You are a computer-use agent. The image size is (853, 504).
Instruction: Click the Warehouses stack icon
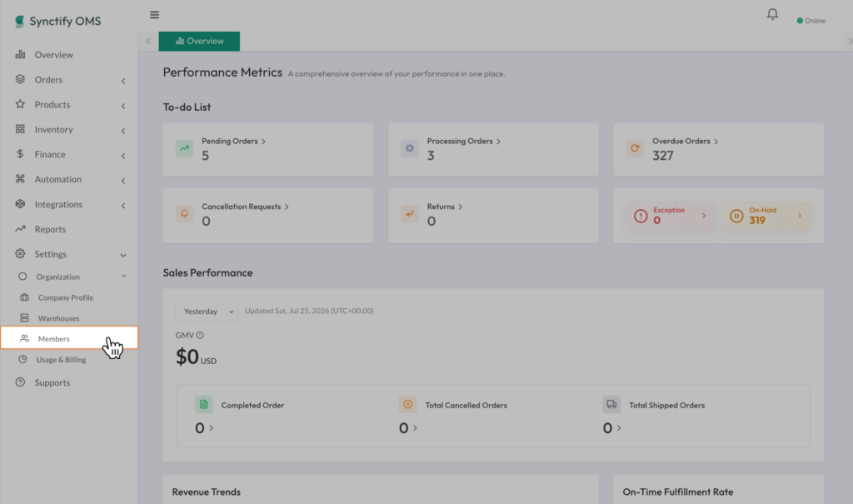[24, 318]
